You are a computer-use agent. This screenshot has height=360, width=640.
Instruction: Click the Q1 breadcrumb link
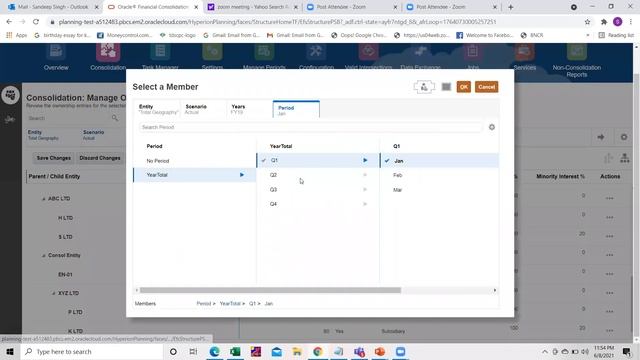(252, 304)
